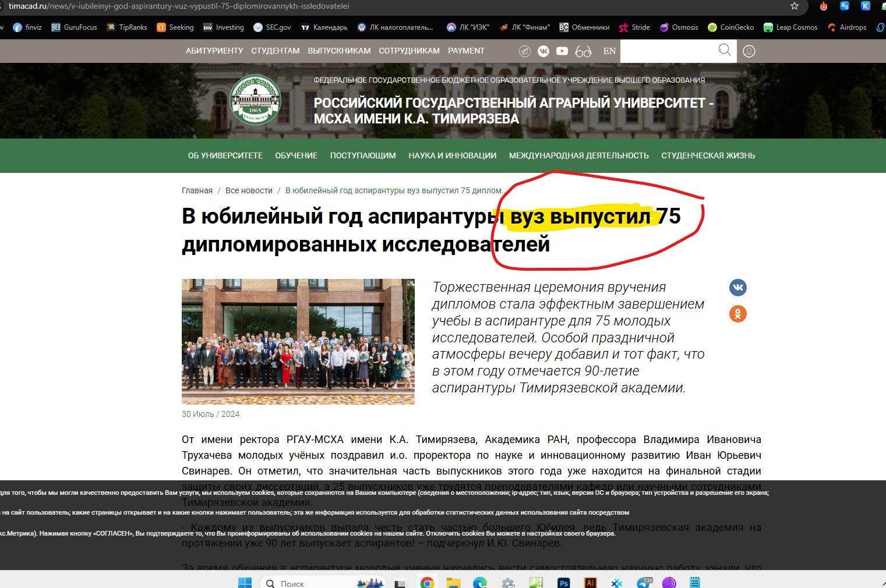Switch to Chrome in taskbar
This screenshot has width=886, height=588.
428,583
